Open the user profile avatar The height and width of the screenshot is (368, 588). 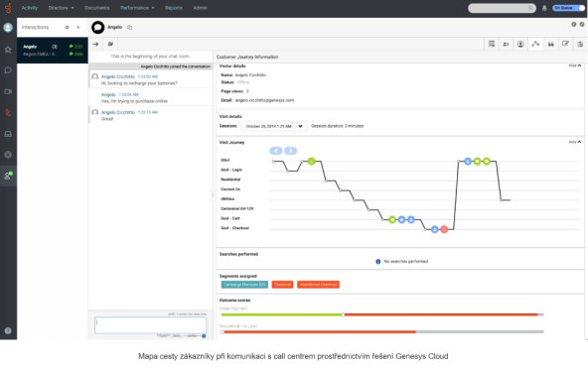click(x=8, y=28)
